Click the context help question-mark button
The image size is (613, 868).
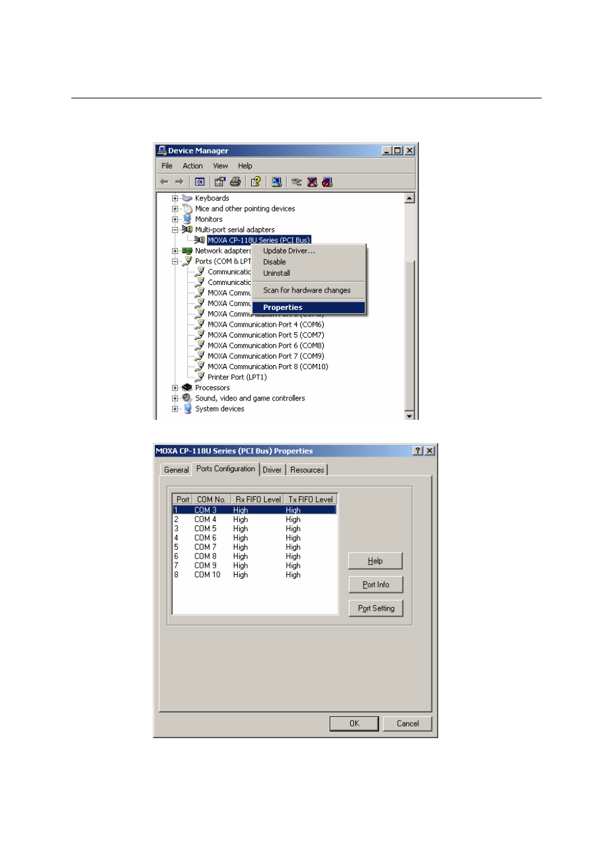tap(418, 451)
